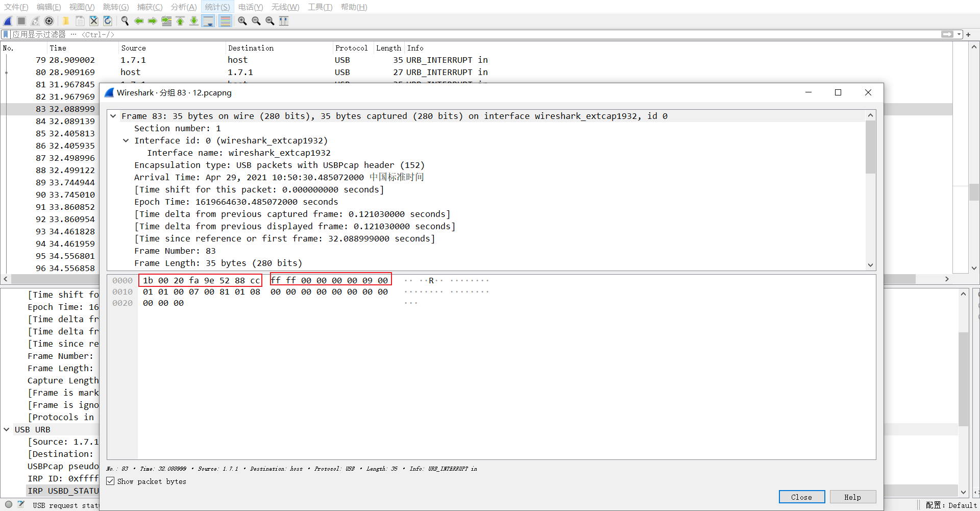Select the start capture shark-fin icon
The height and width of the screenshot is (511, 980).
click(7, 21)
